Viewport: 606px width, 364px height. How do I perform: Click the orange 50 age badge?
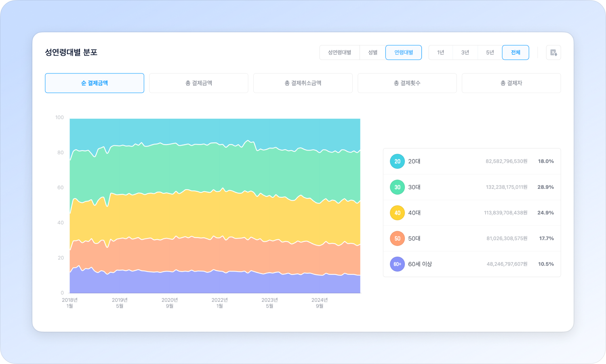tap(397, 238)
